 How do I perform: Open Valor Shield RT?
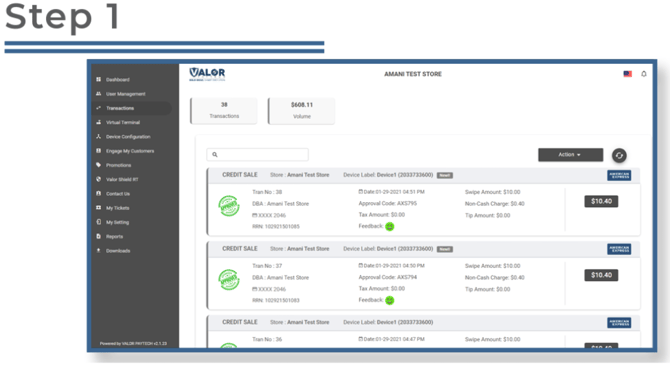pos(122,180)
